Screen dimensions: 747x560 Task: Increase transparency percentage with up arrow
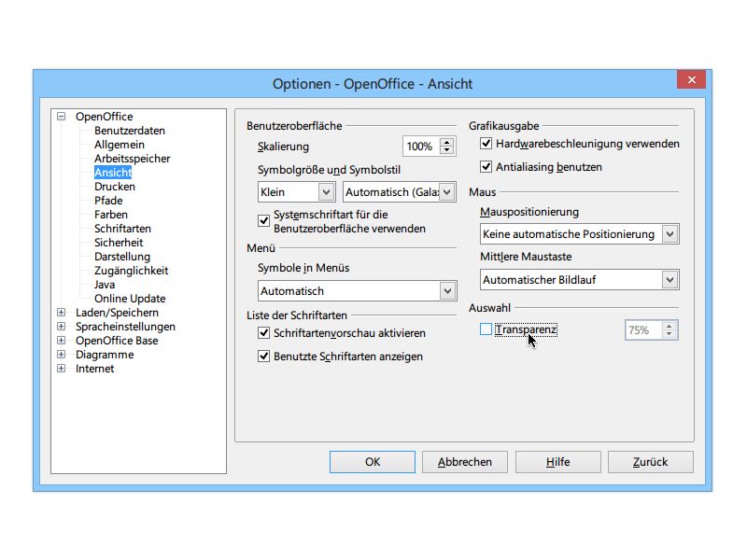[x=669, y=326]
